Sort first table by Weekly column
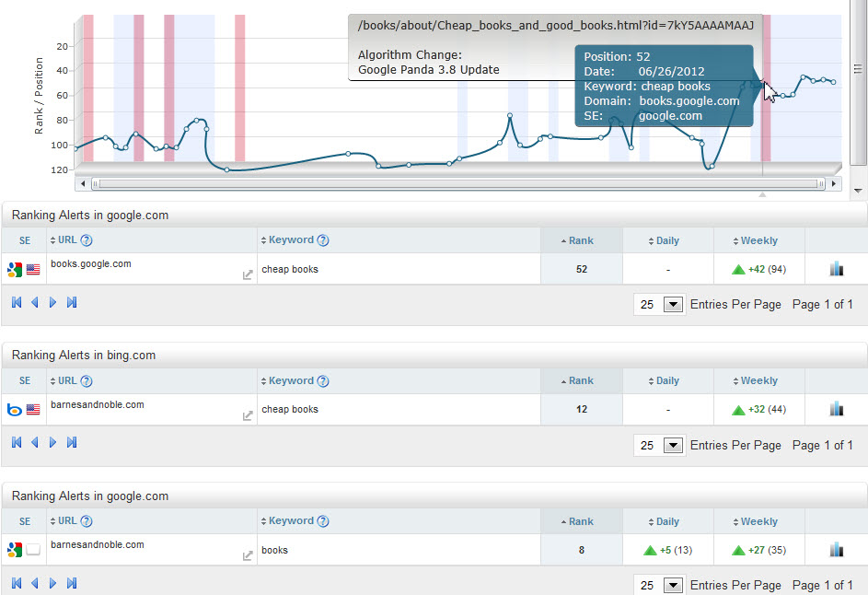The height and width of the screenshot is (595, 868). [x=758, y=241]
